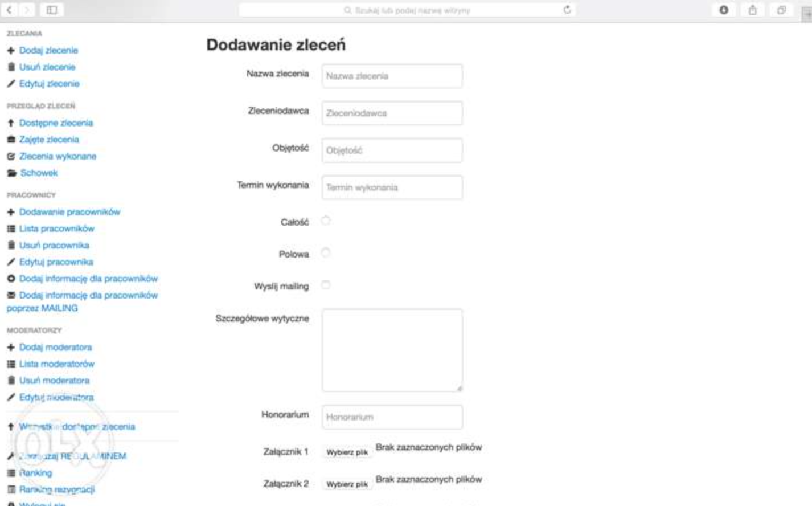Image resolution: width=812 pixels, height=506 pixels.
Task: Focus the Nazwa zlecenia input field
Action: (392, 76)
